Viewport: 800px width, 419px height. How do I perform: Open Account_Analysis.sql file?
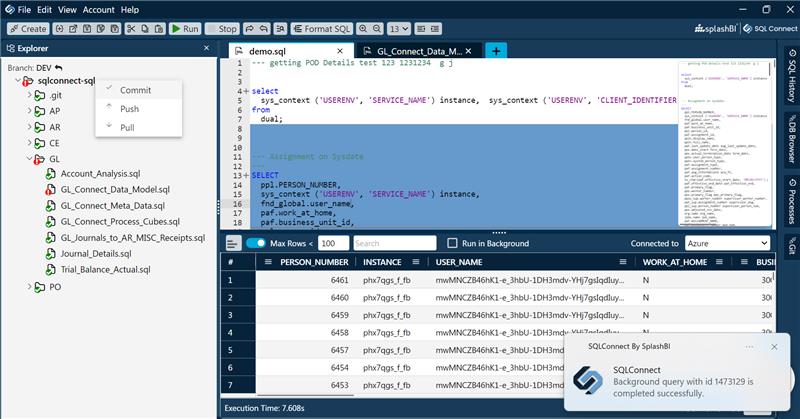tap(101, 174)
